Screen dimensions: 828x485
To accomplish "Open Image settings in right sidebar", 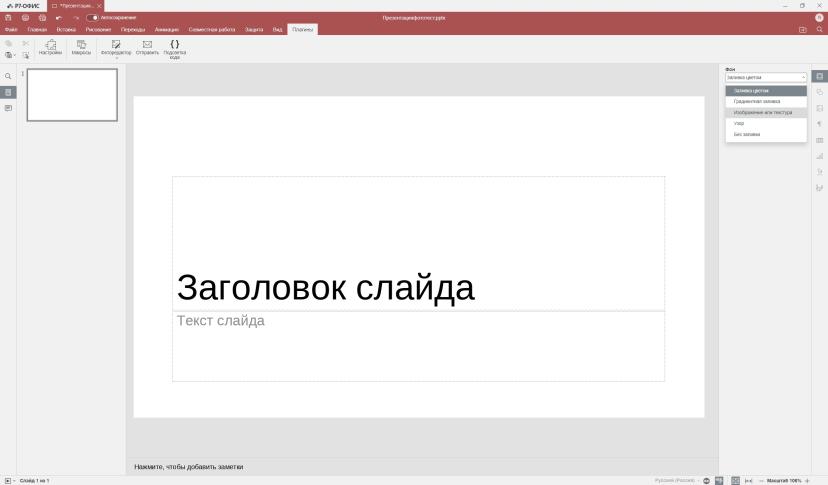I will [820, 108].
